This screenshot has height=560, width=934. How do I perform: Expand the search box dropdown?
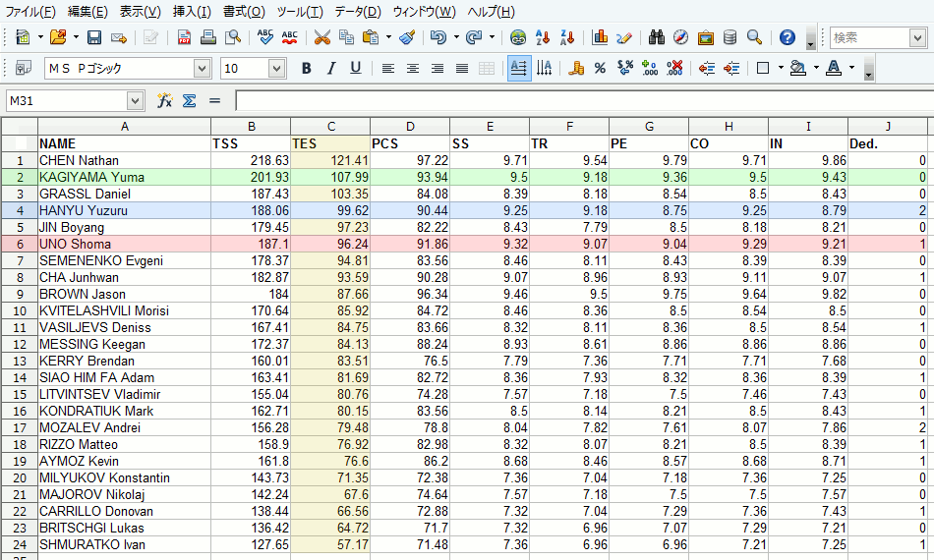pyautogui.click(x=917, y=38)
